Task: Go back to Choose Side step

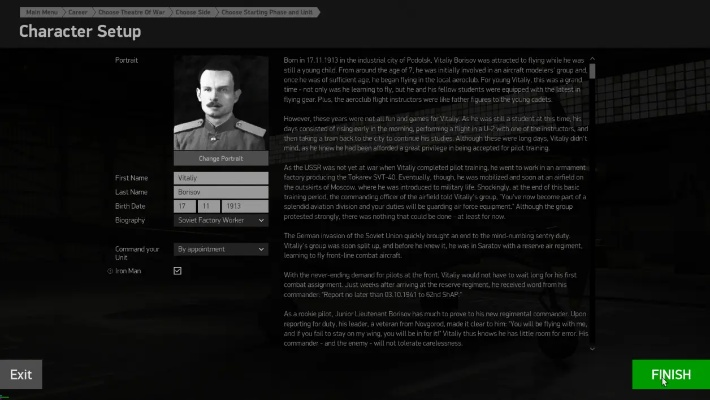Action: (x=194, y=11)
